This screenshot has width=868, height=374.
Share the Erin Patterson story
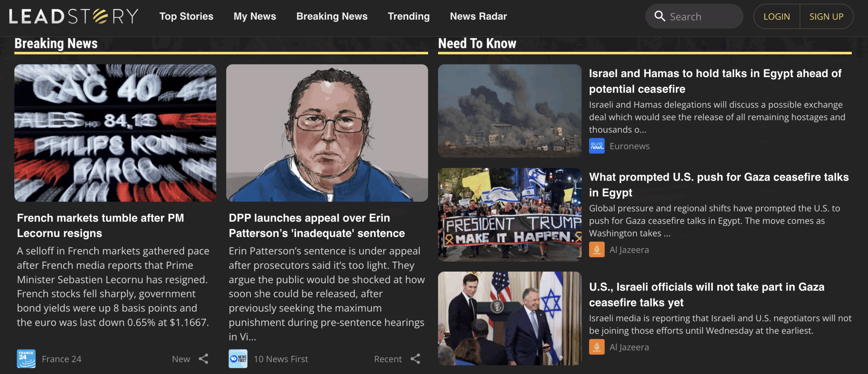pos(415,359)
